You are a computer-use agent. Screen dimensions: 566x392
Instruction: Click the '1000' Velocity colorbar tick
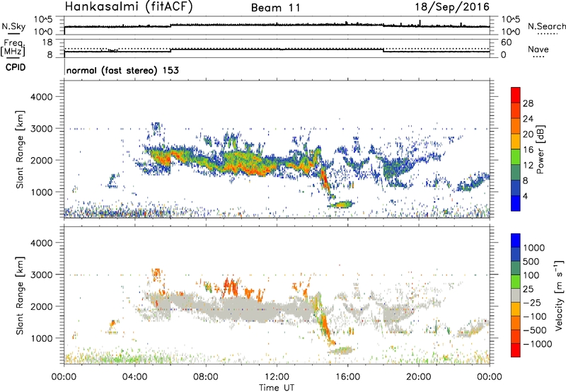click(533, 248)
